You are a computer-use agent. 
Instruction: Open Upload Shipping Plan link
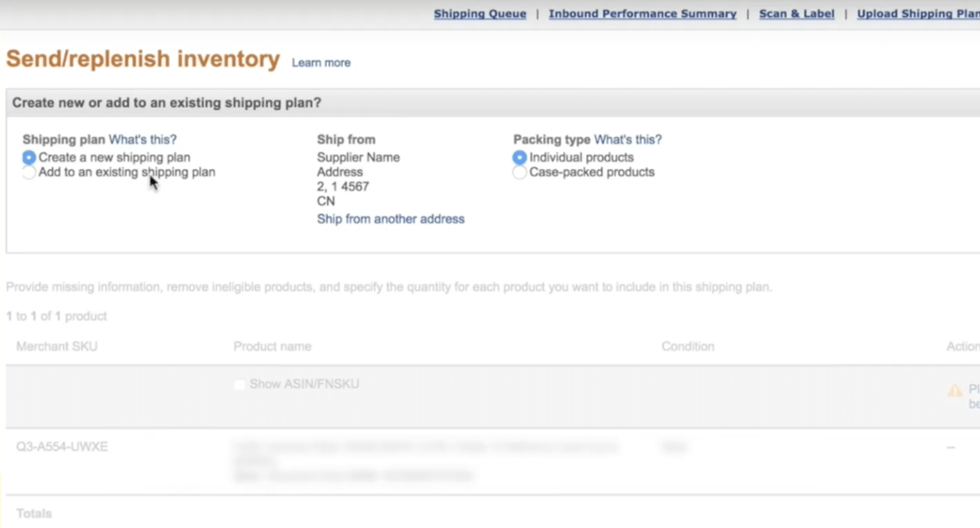918,14
